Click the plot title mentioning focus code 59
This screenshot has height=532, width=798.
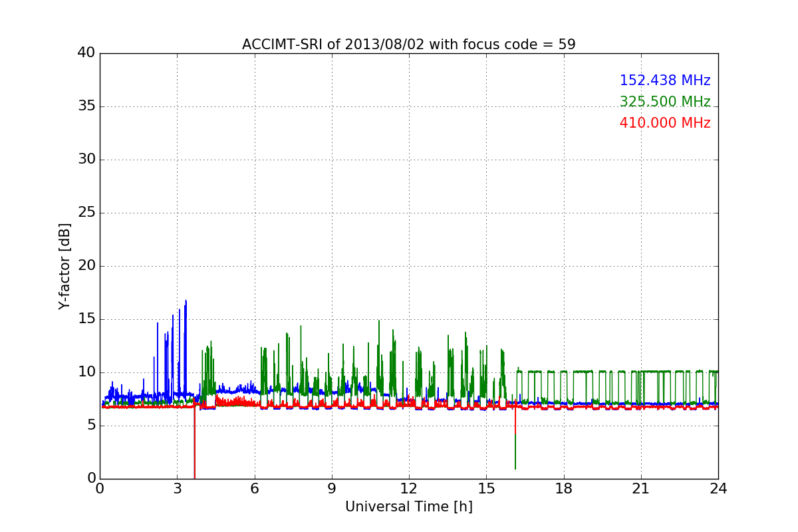click(408, 45)
